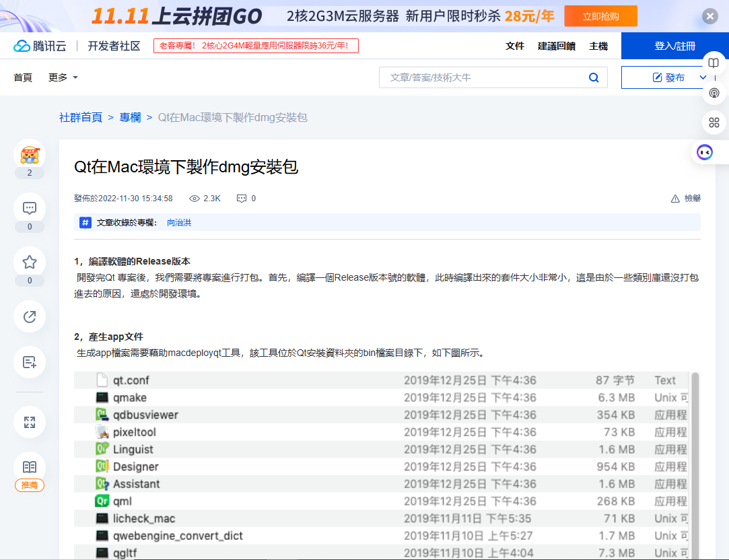The image size is (729, 560).
Task: Click the qgltf file row
Action: point(382,552)
